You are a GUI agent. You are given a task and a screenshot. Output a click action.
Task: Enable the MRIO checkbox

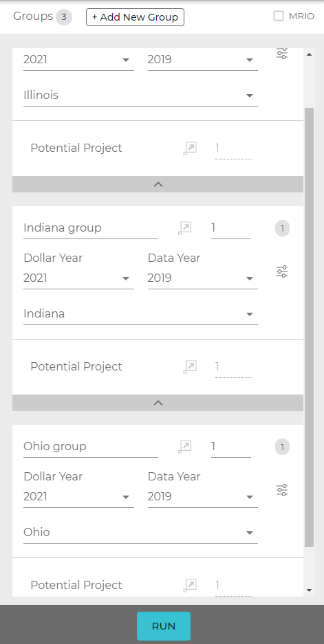(x=279, y=16)
